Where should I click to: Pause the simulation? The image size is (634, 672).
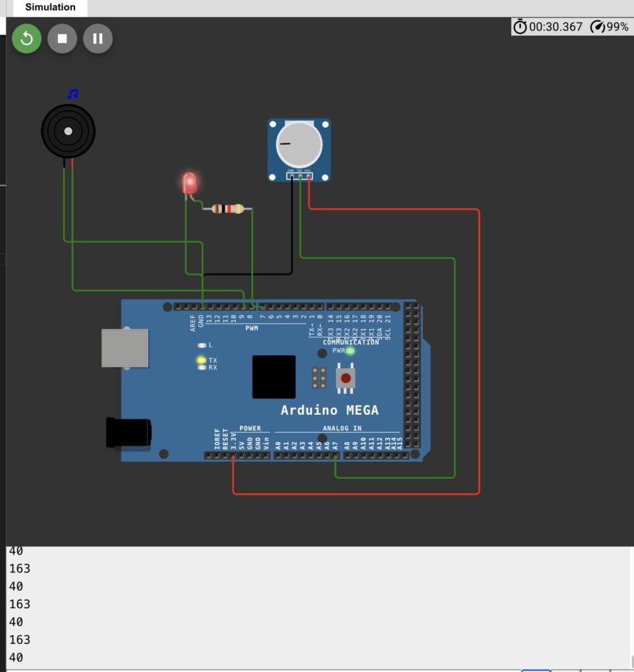pos(98,39)
